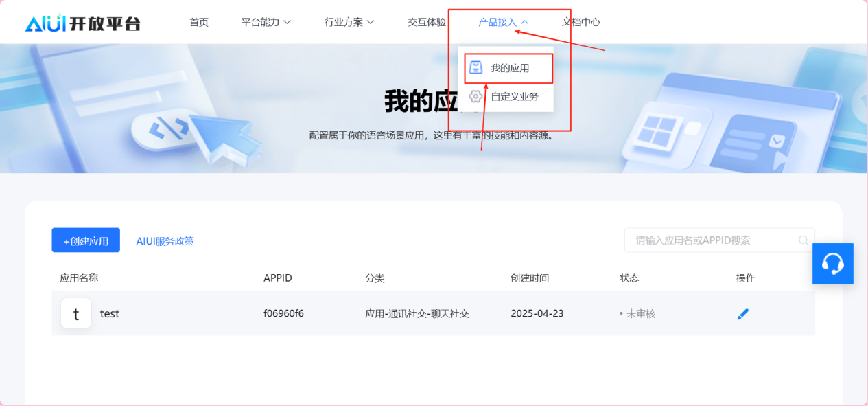The image size is (868, 406).
Task: Click the 我的应用 icon in dropdown
Action: [476, 68]
